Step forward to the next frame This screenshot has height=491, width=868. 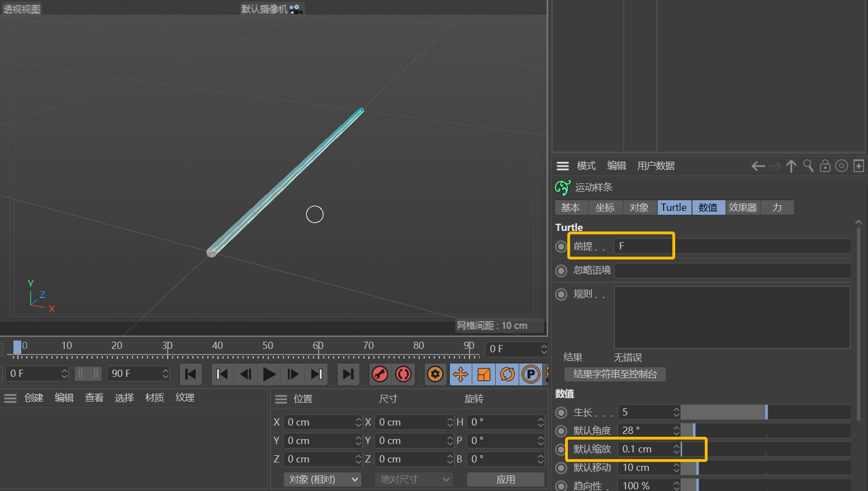coord(293,374)
